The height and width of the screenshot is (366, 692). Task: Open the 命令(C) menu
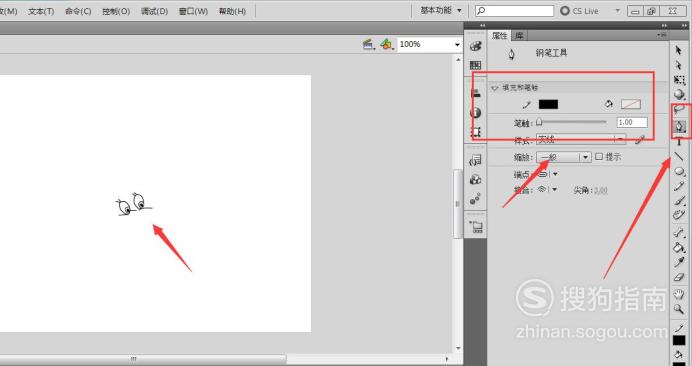[78, 11]
